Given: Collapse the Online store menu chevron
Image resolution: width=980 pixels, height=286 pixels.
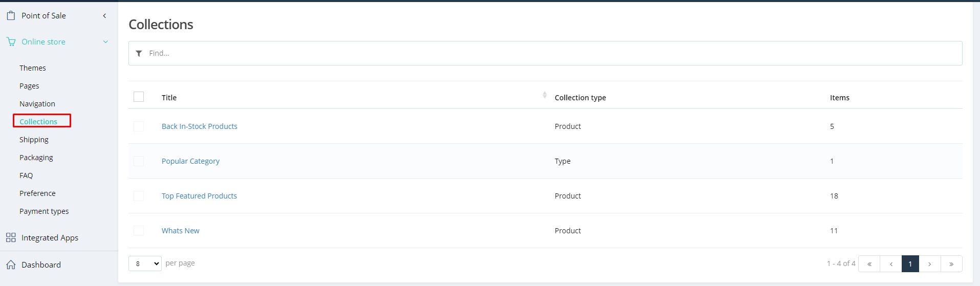Looking at the screenshot, I should [105, 42].
